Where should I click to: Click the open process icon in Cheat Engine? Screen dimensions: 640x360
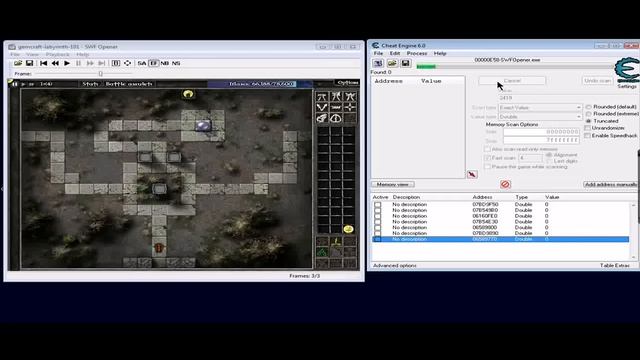pyautogui.click(x=378, y=63)
